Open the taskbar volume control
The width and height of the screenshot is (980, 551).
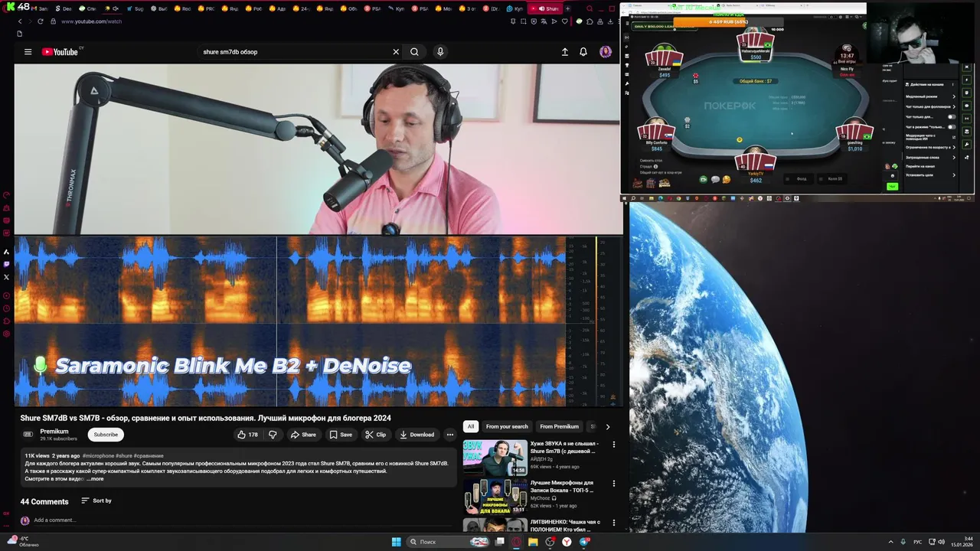pyautogui.click(x=940, y=542)
